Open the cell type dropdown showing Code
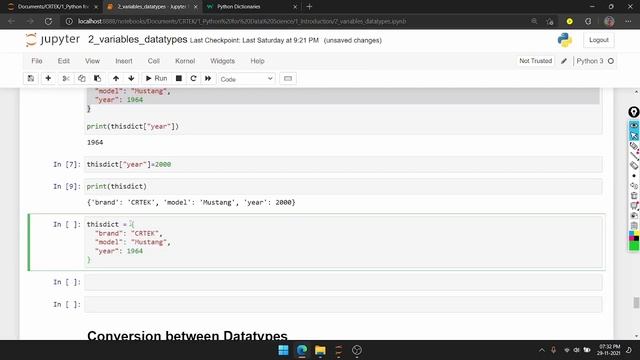 (247, 79)
